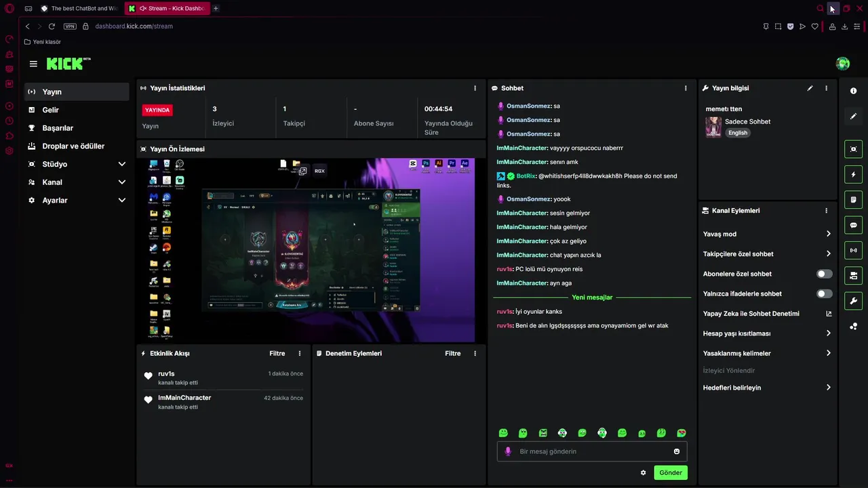Toggle camera widget icon in right toolbar
868x488 pixels.
(853, 275)
